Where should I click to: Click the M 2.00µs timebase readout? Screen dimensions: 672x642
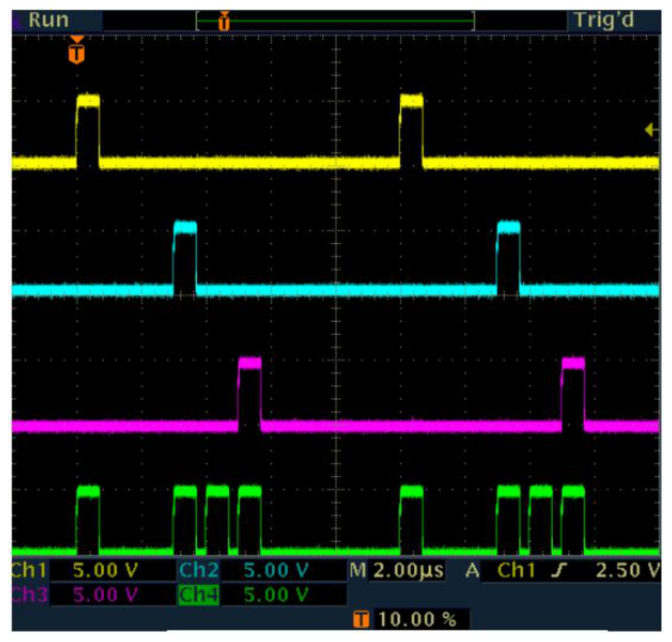[396, 570]
